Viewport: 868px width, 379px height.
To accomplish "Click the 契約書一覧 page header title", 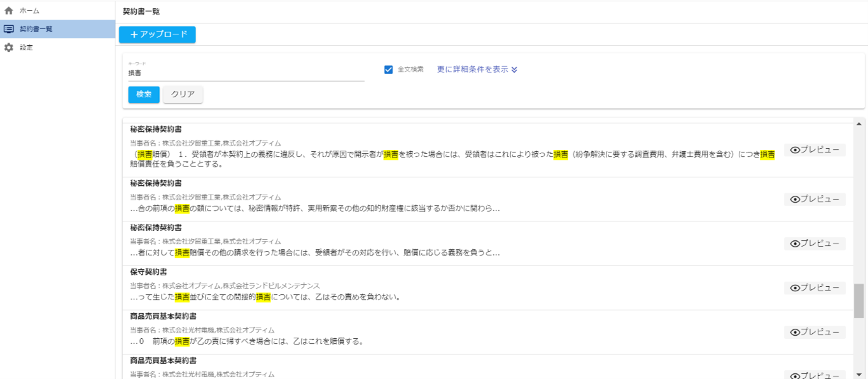I will [x=141, y=11].
